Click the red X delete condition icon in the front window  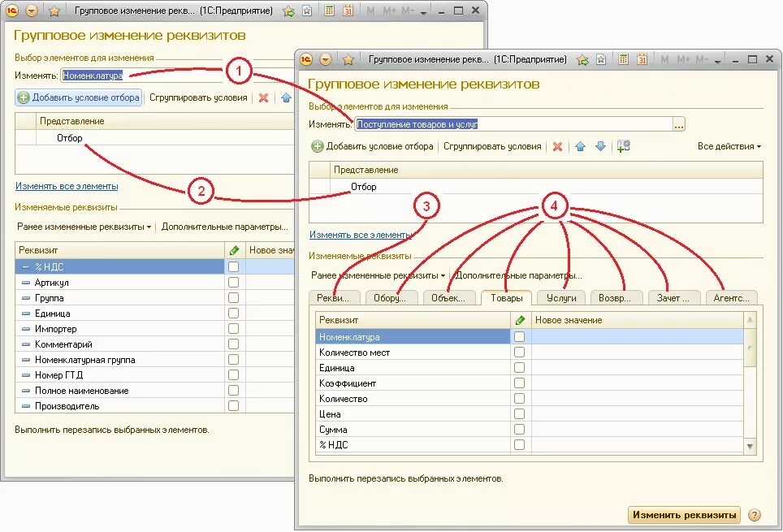(558, 146)
